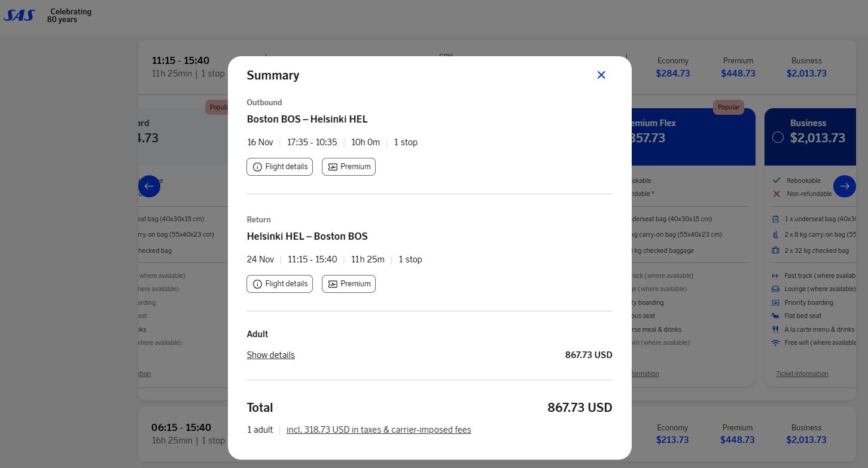The image size is (868, 468).
Task: Click the ticket icon in return Premium button
Action: click(333, 284)
